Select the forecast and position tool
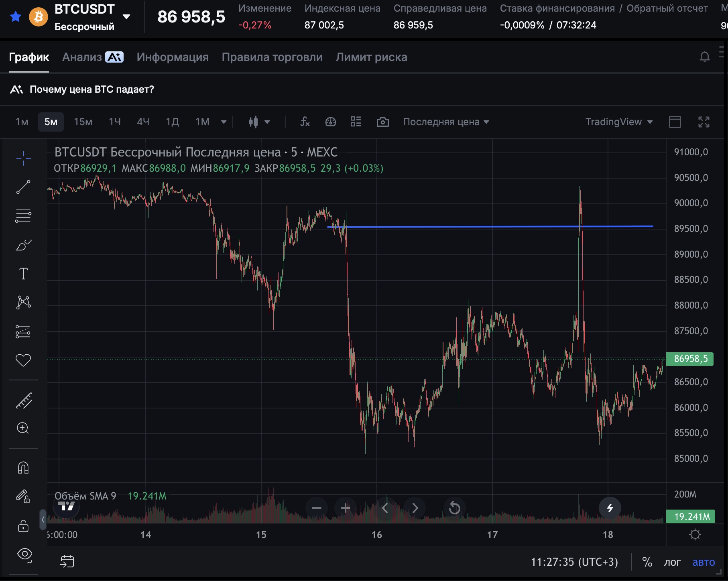728x581 pixels. pos(23,331)
